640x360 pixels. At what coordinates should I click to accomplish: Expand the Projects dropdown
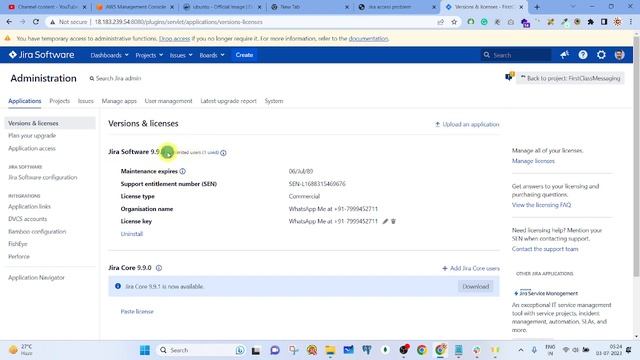149,55
